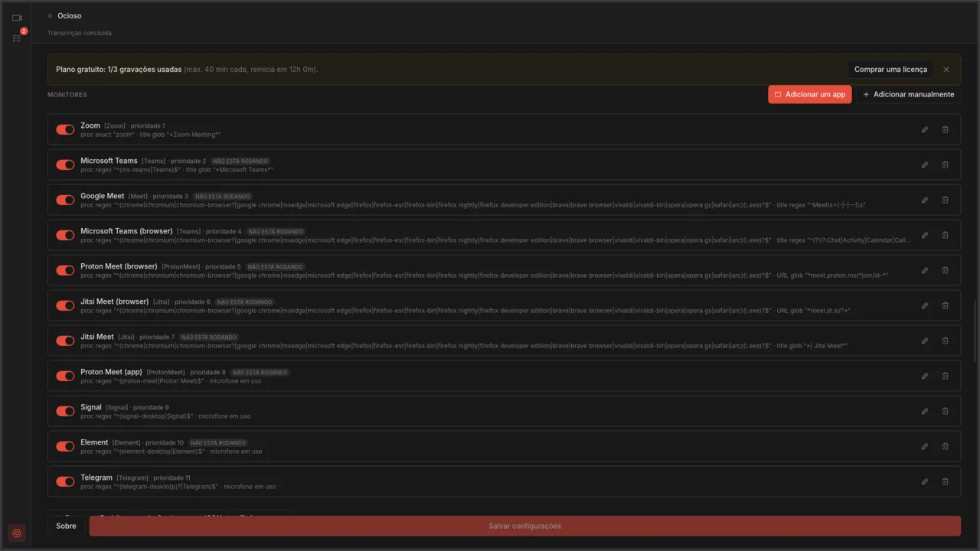Open the settings gear in the sidebar
Viewport: 980px width, 551px height.
[x=17, y=533]
